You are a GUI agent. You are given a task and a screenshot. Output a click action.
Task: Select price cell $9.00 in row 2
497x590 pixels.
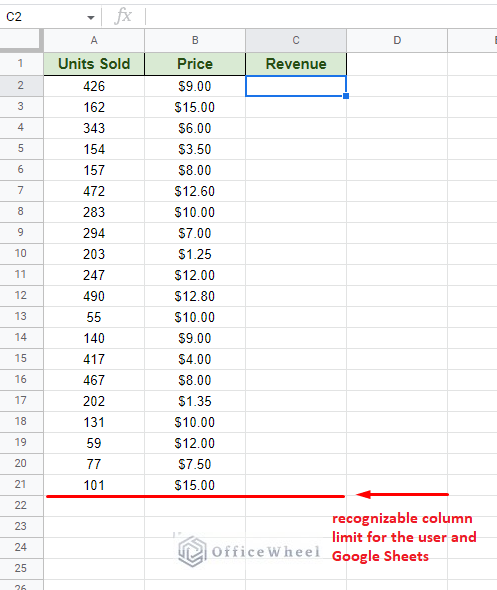point(195,86)
